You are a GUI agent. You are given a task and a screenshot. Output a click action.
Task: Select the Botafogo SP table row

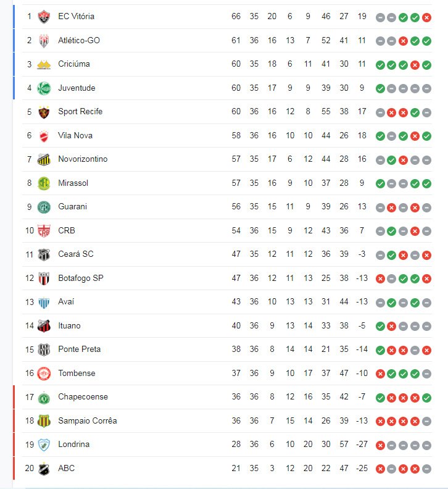[x=227, y=278]
